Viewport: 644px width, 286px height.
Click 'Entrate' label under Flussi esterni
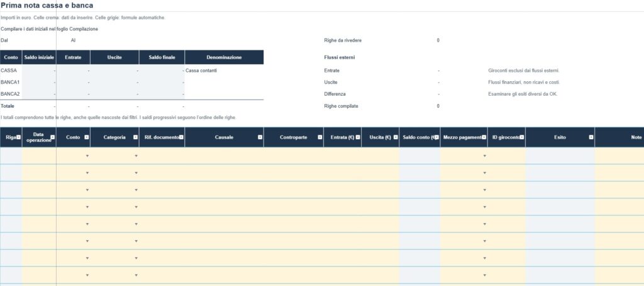tap(332, 71)
